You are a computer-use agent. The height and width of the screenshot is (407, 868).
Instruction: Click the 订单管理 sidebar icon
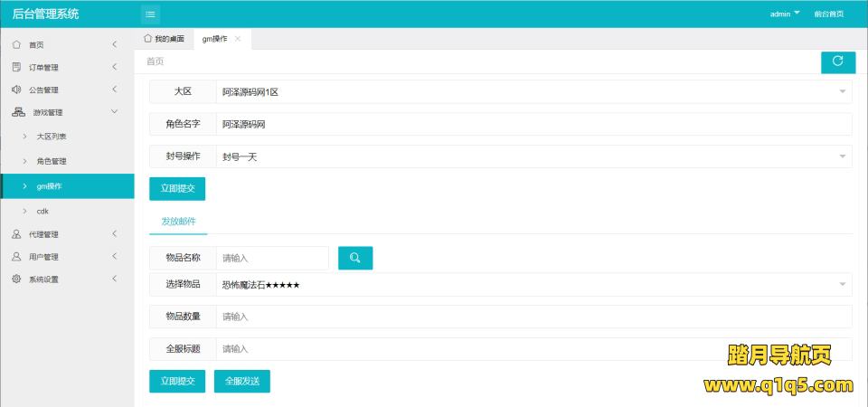pos(16,67)
